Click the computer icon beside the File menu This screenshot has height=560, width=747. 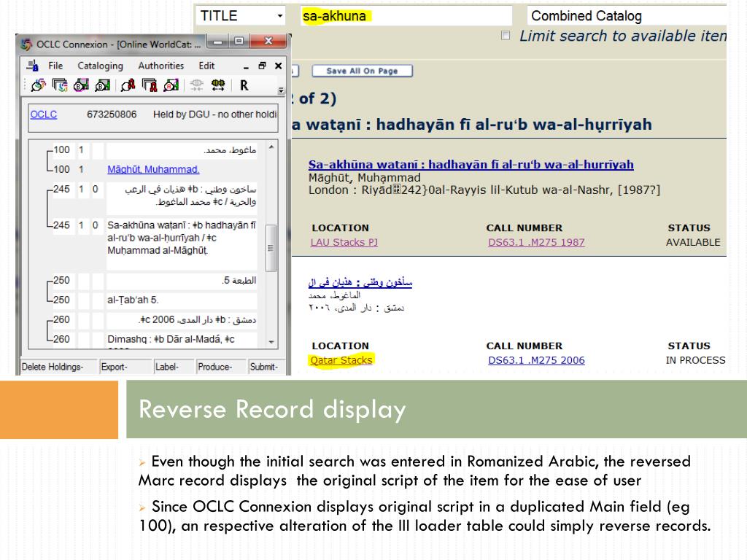point(32,65)
